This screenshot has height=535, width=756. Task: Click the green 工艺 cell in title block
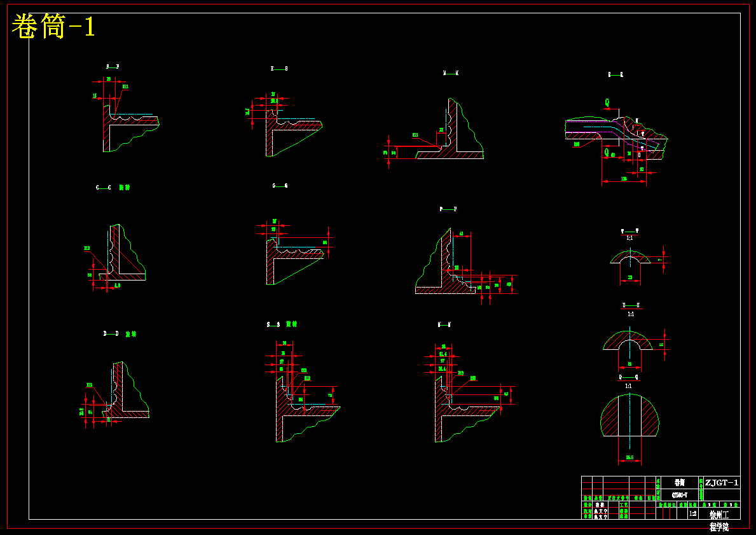click(623, 504)
